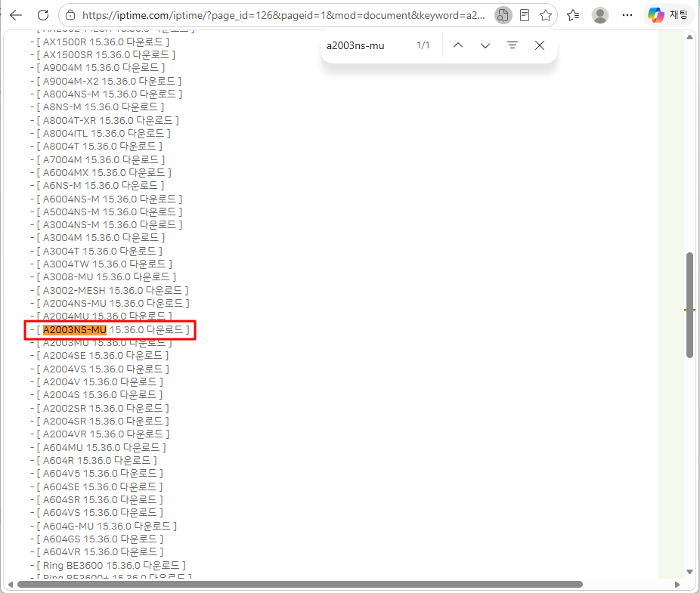Download A5004NS-M 15.36.0 firmware
The height and width of the screenshot is (593, 700).
click(110, 212)
